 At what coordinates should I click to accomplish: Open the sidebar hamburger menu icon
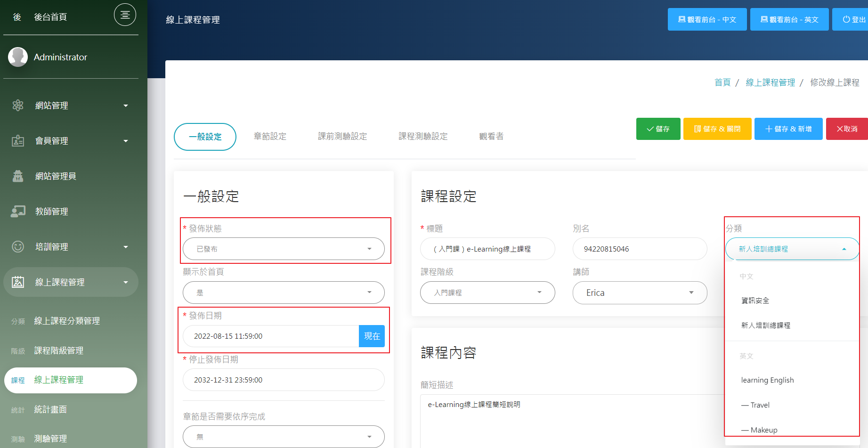point(124,15)
